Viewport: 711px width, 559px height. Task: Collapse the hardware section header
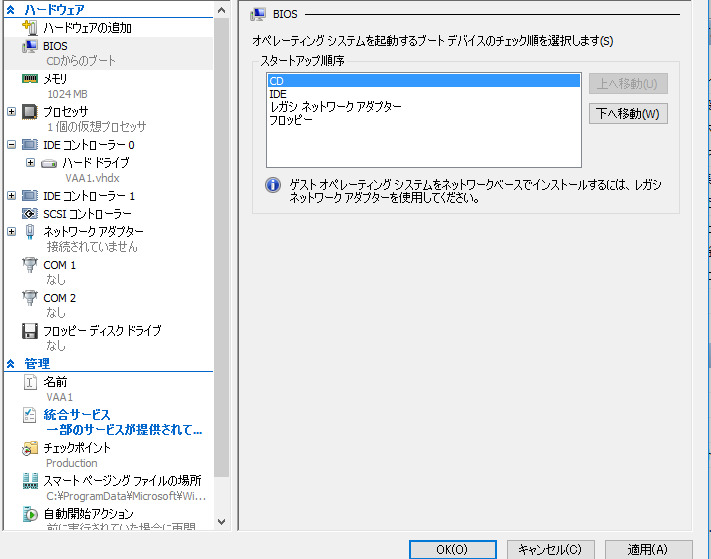click(11, 9)
